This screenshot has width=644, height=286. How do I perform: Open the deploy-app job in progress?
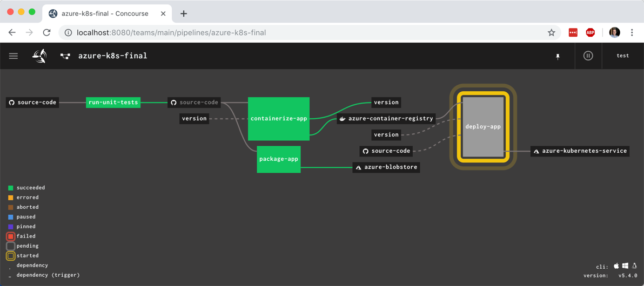[x=483, y=127]
